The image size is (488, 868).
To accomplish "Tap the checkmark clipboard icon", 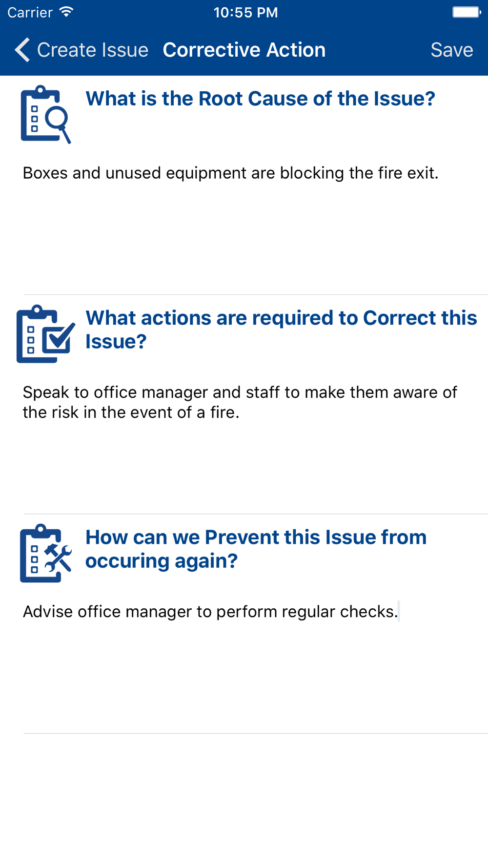I will tap(46, 334).
